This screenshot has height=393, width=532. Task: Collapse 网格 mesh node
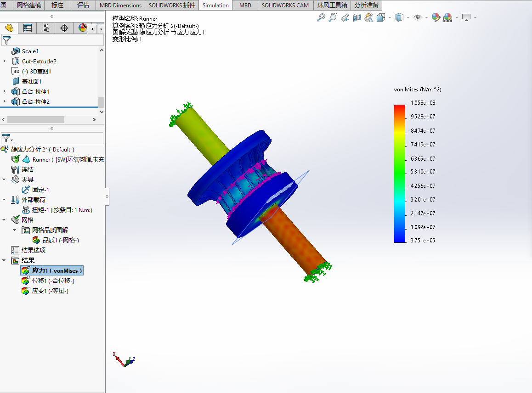[x=4, y=220]
